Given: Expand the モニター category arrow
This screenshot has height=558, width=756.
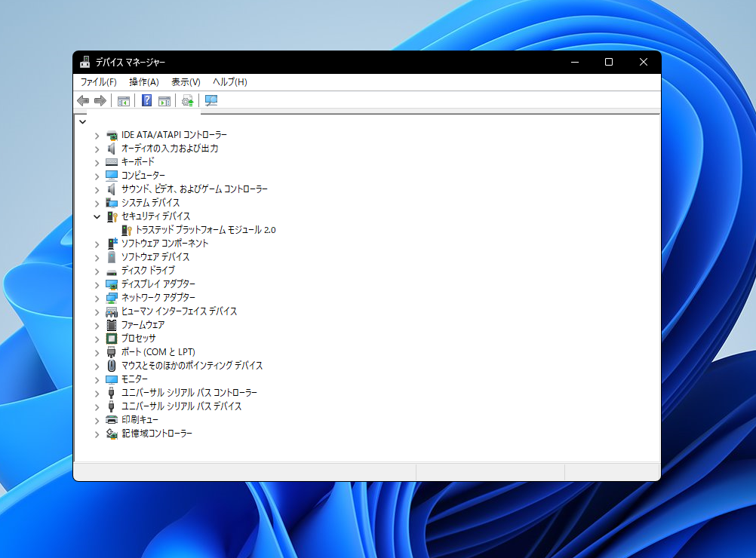Looking at the screenshot, I should (97, 380).
